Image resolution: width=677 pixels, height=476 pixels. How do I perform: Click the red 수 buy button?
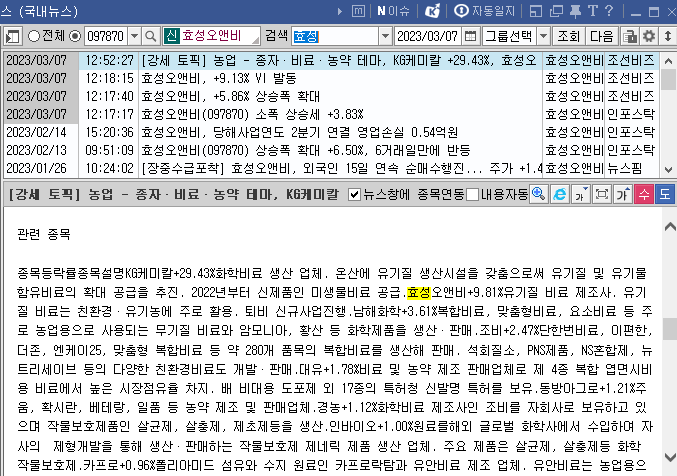click(x=644, y=194)
